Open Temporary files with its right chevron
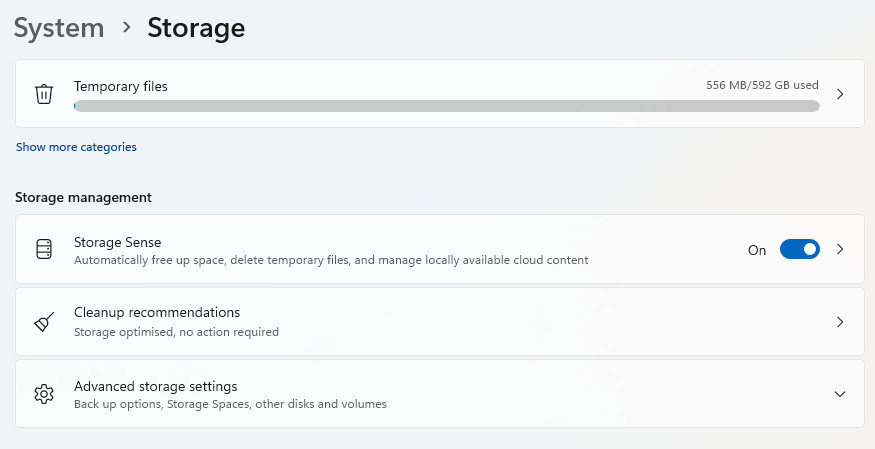Viewport: 875px width, 449px height. tap(840, 94)
